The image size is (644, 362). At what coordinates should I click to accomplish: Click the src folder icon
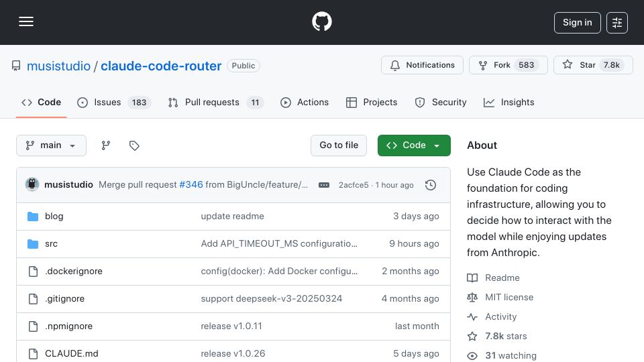33,244
